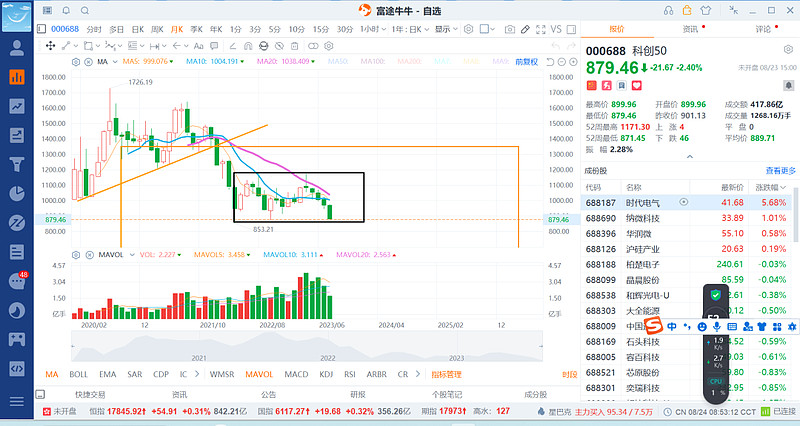The image size is (800, 426).
Task: Open the stock screener funnel icon
Action: click(x=16, y=164)
